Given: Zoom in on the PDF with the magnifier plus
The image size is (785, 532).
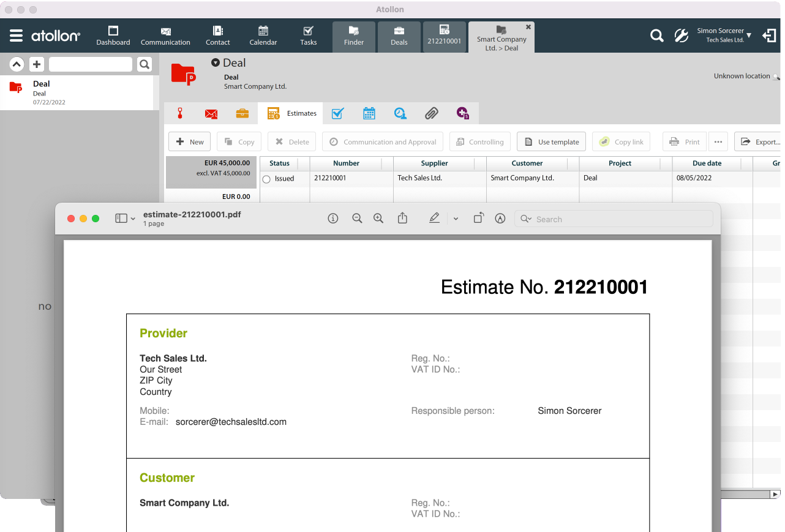Looking at the screenshot, I should 378,218.
